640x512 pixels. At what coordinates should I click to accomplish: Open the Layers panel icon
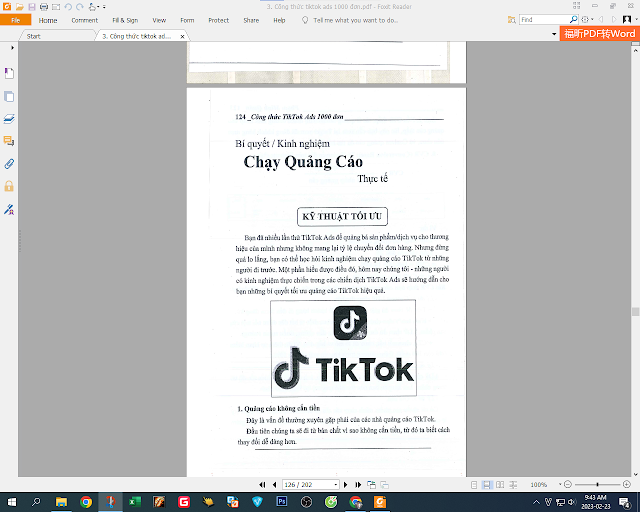click(x=9, y=119)
